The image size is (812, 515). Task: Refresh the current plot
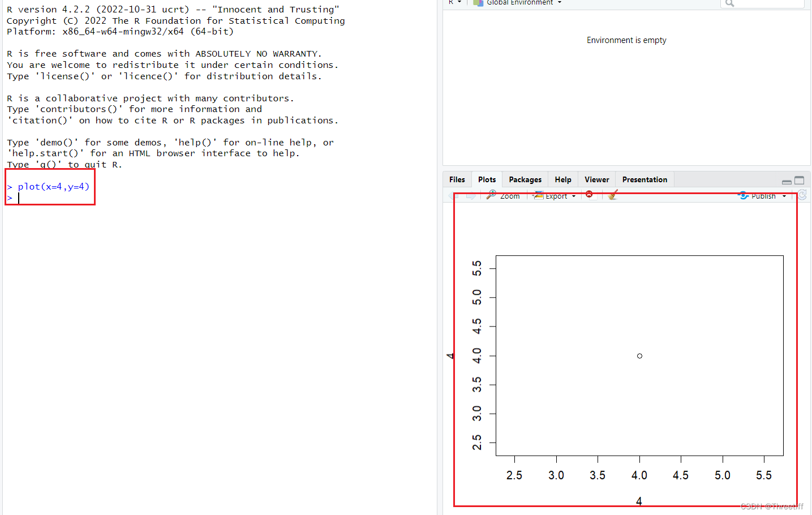coord(802,195)
